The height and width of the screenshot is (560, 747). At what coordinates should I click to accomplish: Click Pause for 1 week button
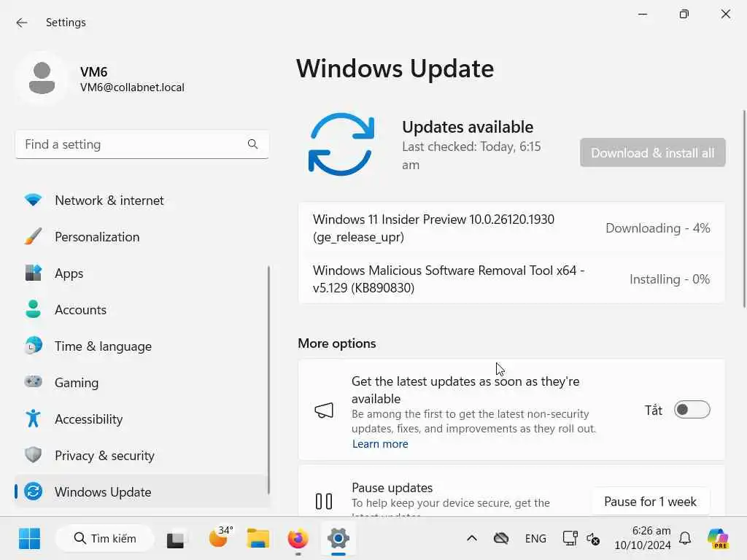pos(650,502)
